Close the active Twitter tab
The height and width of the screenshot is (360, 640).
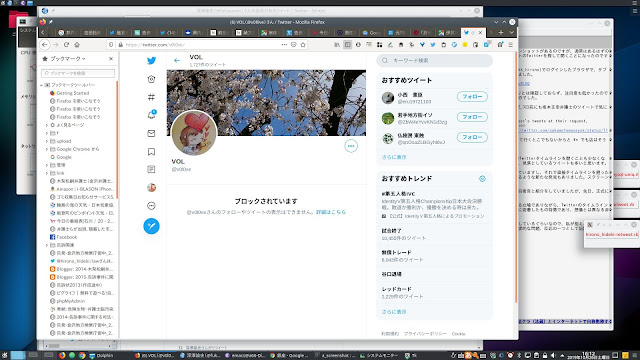pyautogui.click(x=480, y=32)
